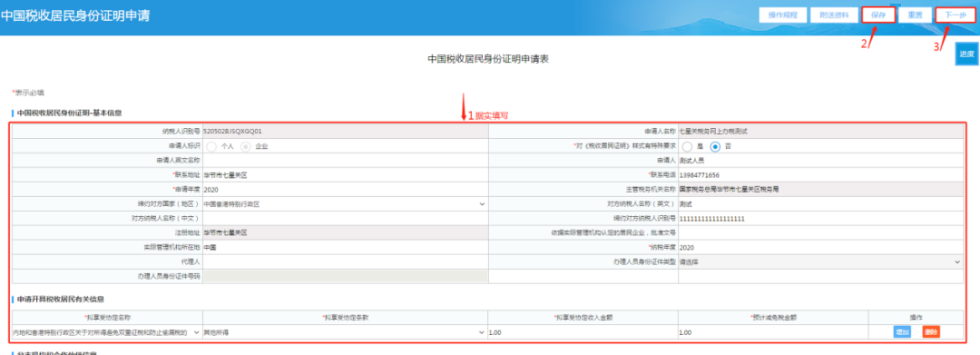Click the 操作规程 button
The image size is (980, 355).
click(x=782, y=15)
